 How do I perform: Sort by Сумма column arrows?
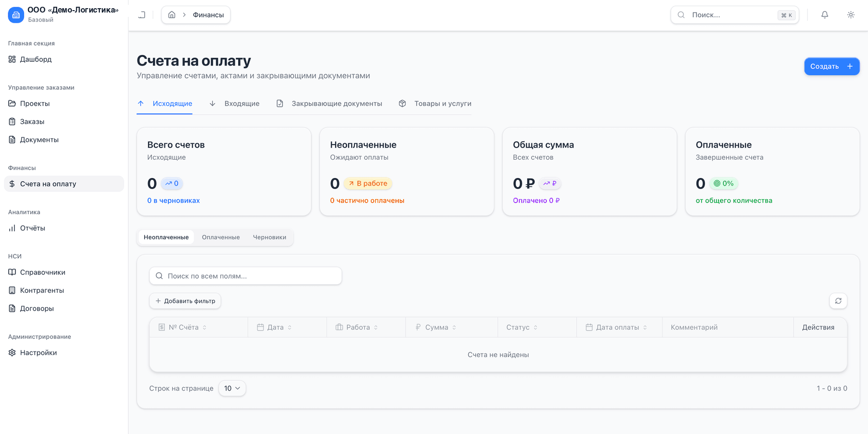454,327
